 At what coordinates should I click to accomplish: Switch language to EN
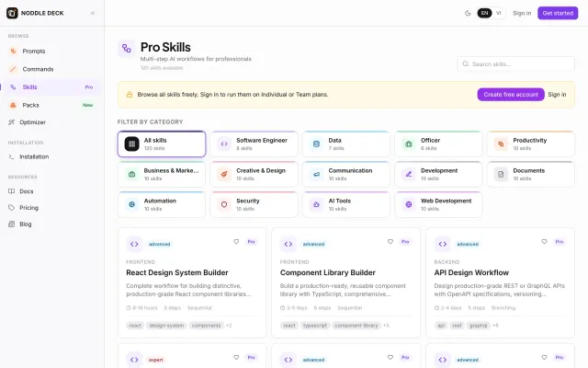coord(484,13)
